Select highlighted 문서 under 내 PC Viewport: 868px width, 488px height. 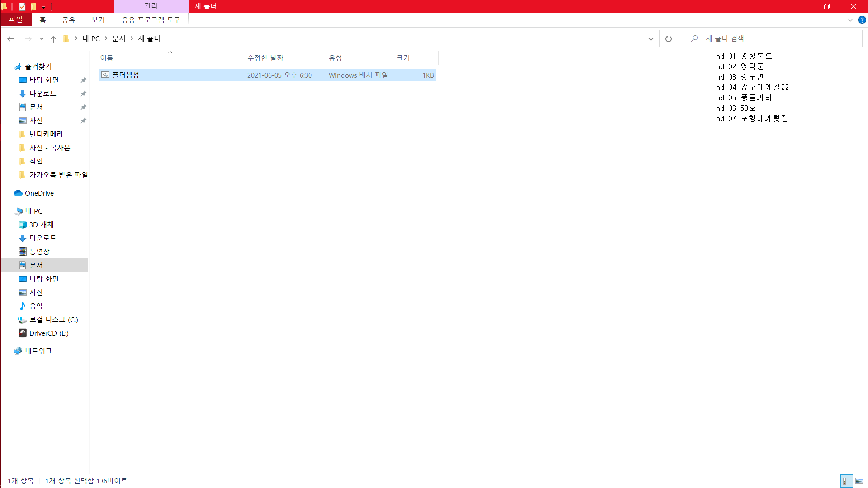(x=44, y=265)
